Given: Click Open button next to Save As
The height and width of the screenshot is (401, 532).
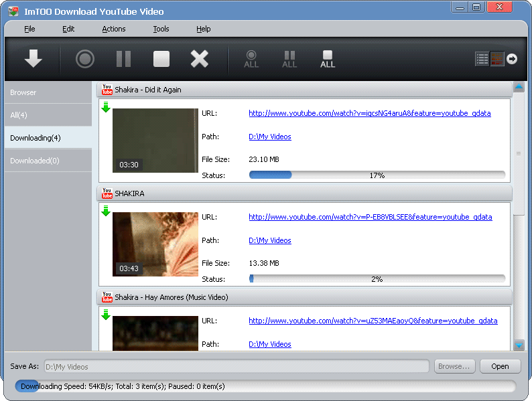Looking at the screenshot, I should [x=500, y=366].
